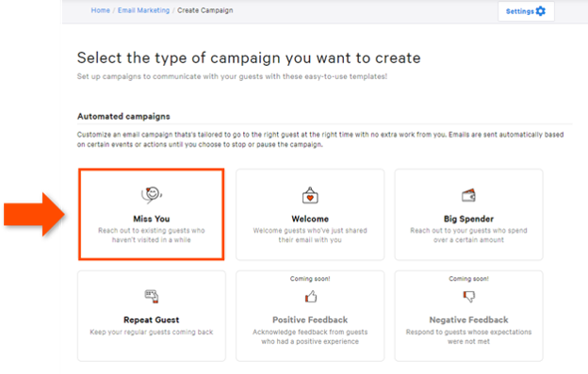
Task: Pick the Big Spender campaign title
Action: 468,219
